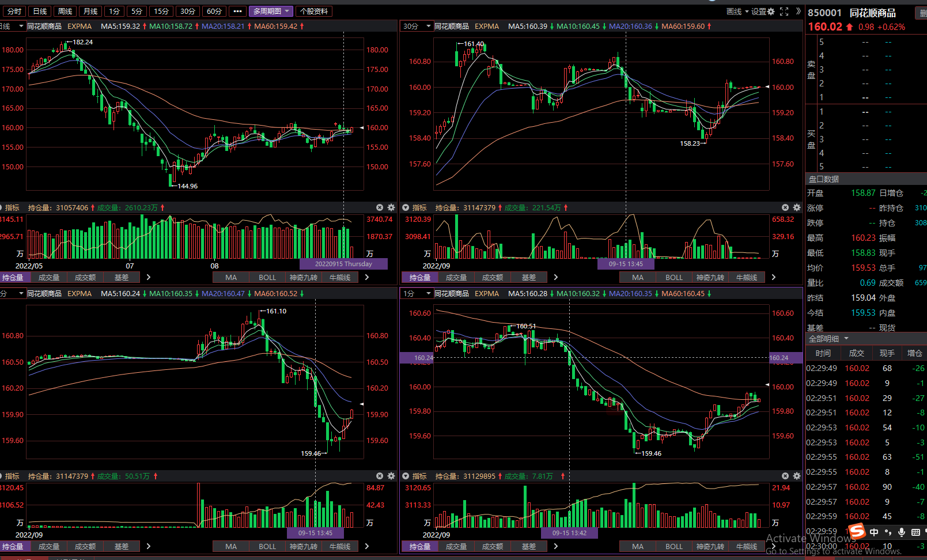Apply 神奇九转 indicator in the daily chart
Screen dimensions: 927x560
304,278
